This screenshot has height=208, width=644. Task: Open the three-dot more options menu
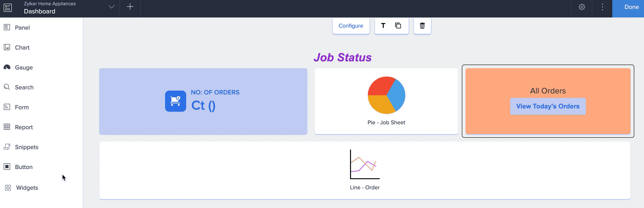click(x=602, y=7)
